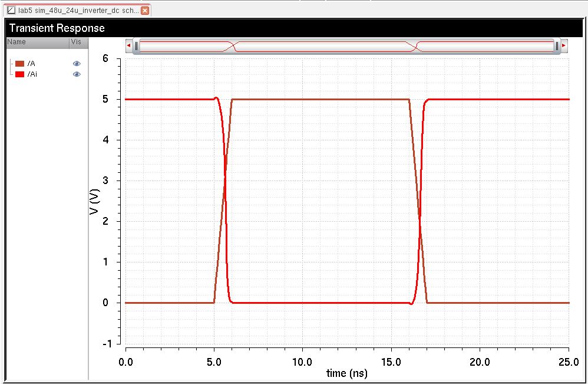Screen dimensions: 588x384
Task: Select the /Ai signal name in legend
Action: tap(32, 74)
